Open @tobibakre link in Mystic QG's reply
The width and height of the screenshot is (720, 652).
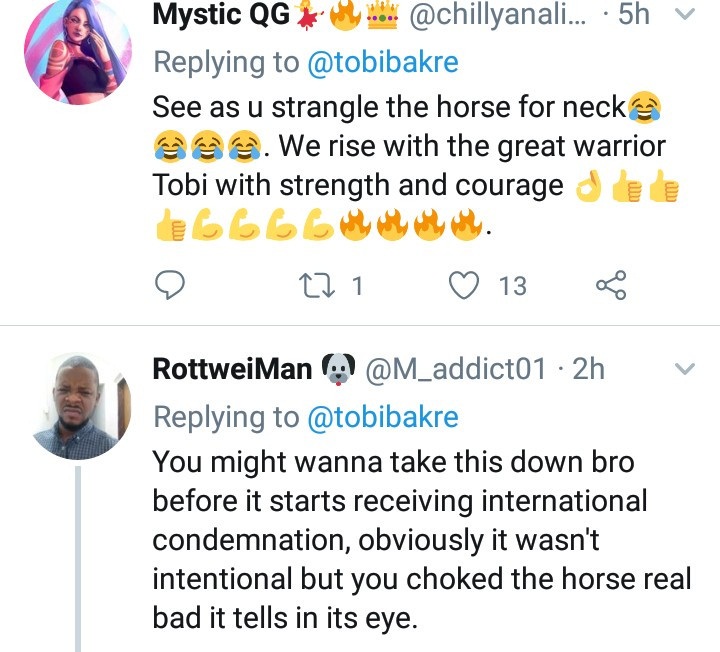pyautogui.click(x=381, y=61)
